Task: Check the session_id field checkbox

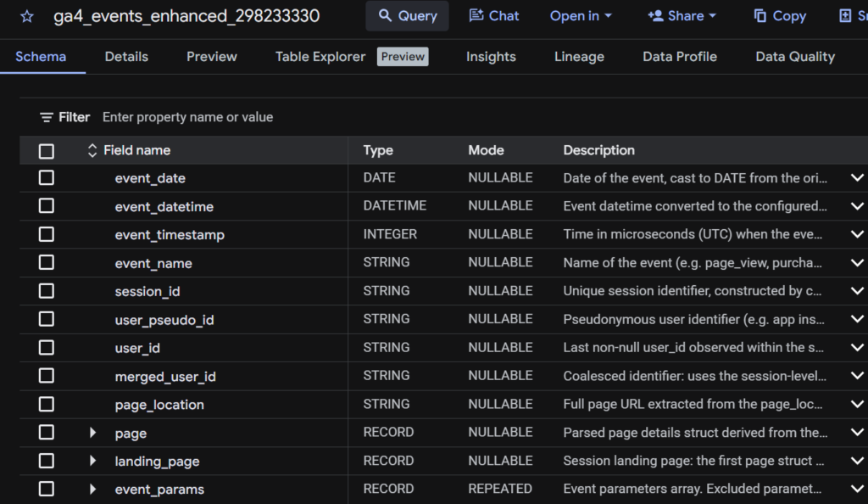Action: (47, 291)
